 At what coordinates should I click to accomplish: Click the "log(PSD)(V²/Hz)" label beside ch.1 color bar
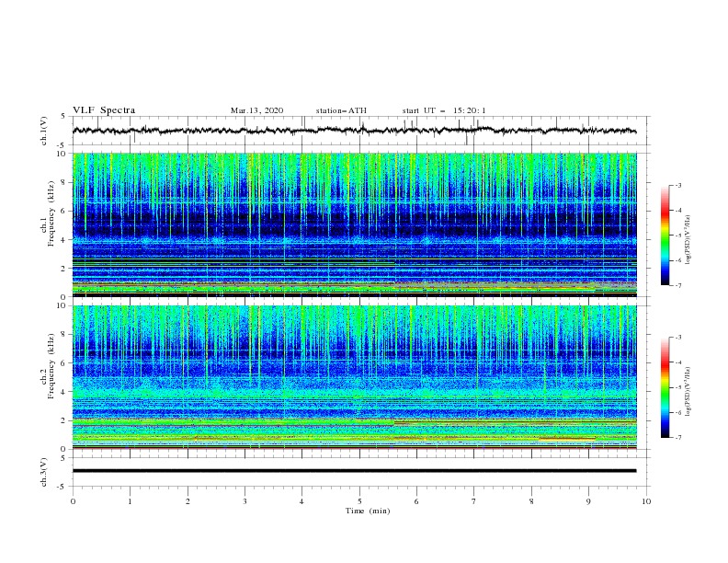[688, 240]
